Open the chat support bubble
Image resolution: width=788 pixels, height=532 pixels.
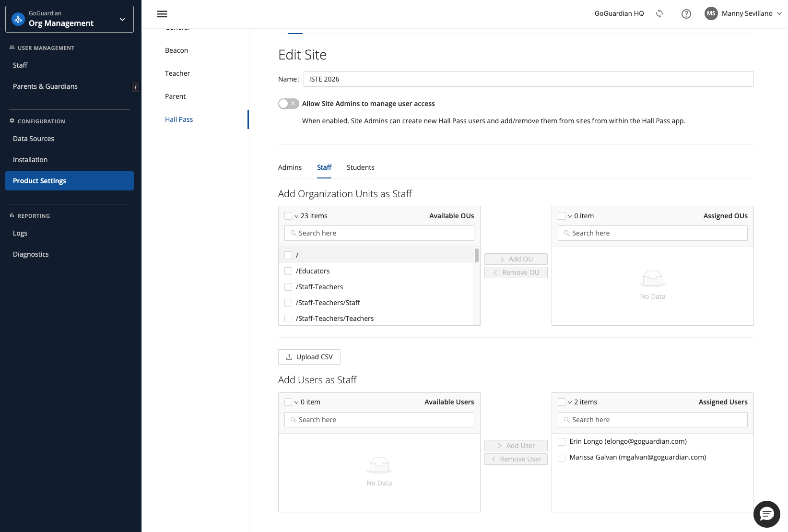(766, 514)
